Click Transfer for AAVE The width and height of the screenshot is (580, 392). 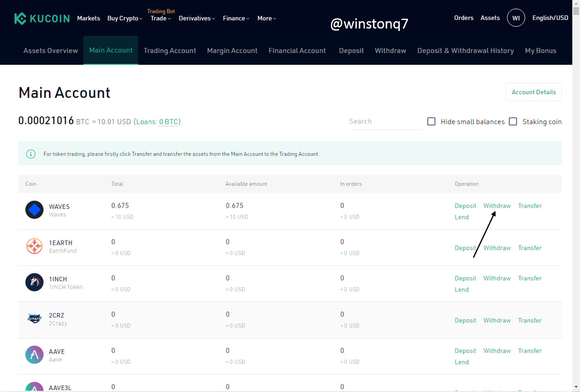pyautogui.click(x=530, y=351)
